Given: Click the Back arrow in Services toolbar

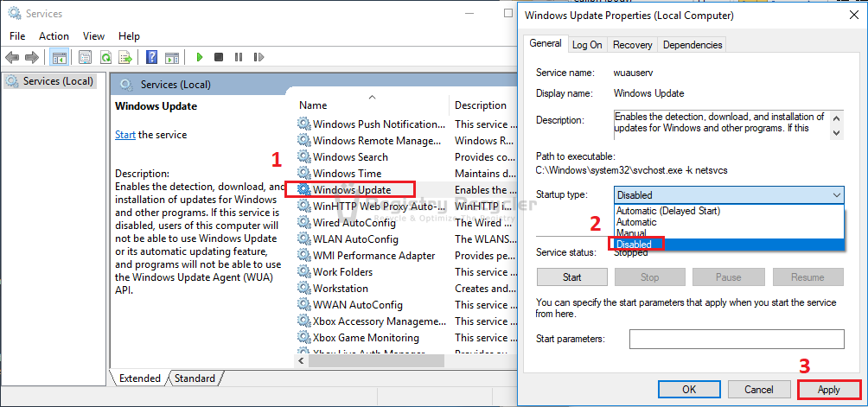Looking at the screenshot, I should (x=12, y=57).
